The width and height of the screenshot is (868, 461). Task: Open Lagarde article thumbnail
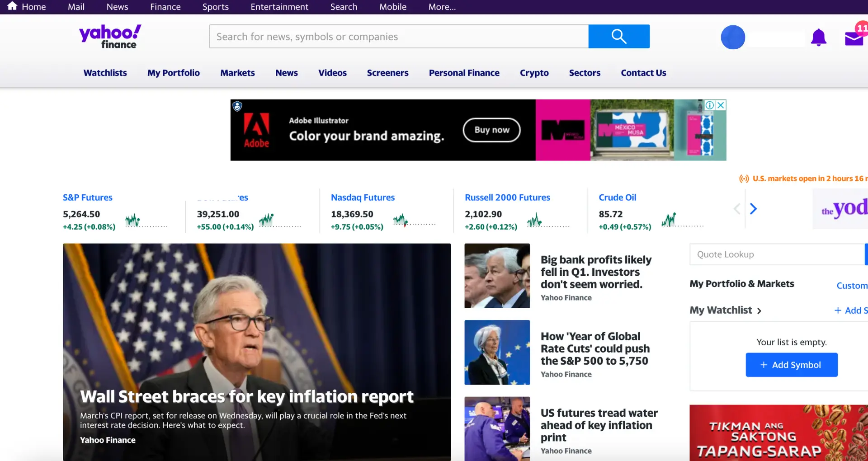click(497, 353)
